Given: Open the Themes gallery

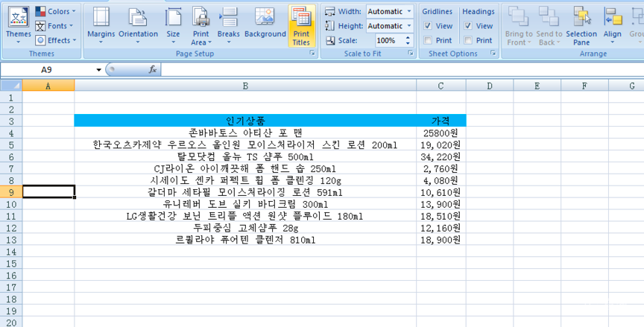Looking at the screenshot, I should 19,25.
